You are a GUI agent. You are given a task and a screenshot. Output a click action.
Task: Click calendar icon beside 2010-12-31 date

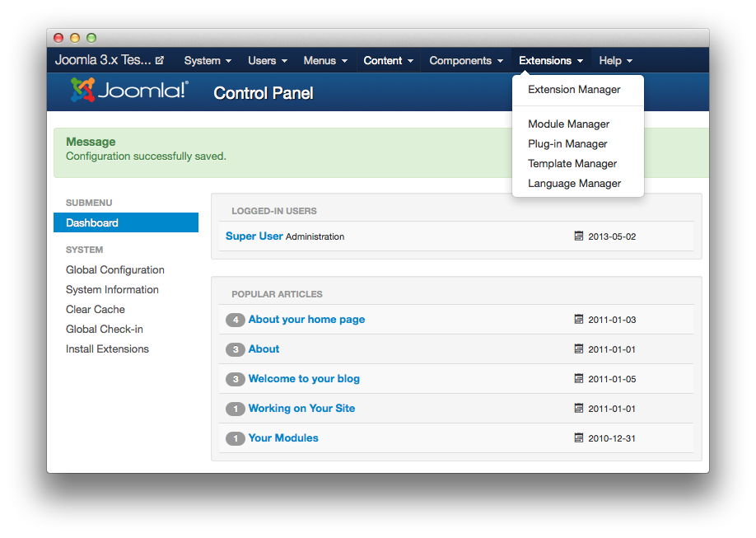coord(579,438)
